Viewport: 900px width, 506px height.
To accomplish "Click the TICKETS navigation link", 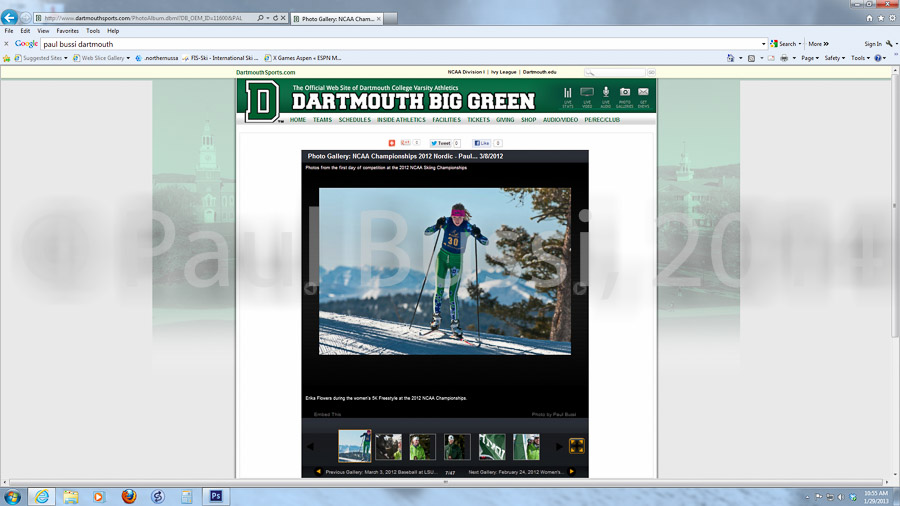I will (478, 120).
